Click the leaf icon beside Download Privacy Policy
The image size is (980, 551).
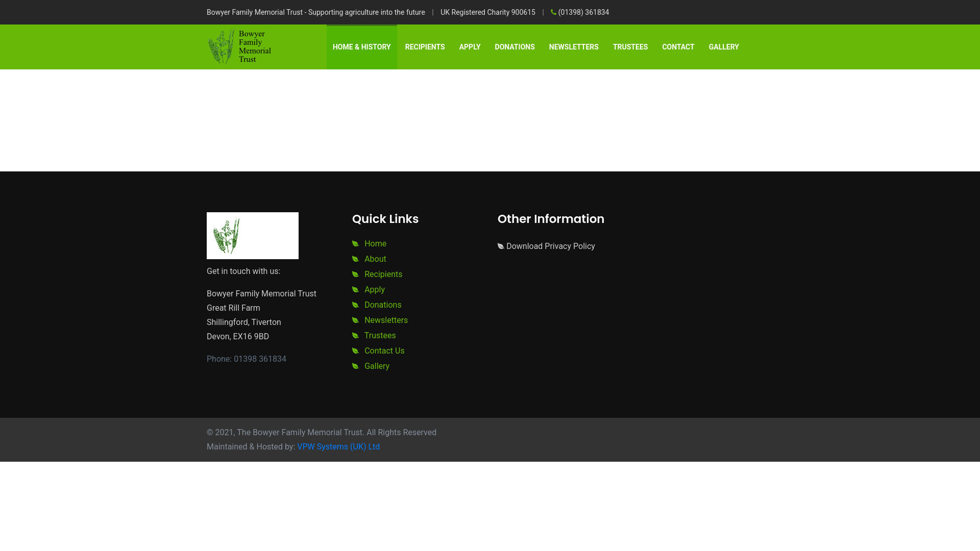pyautogui.click(x=501, y=246)
